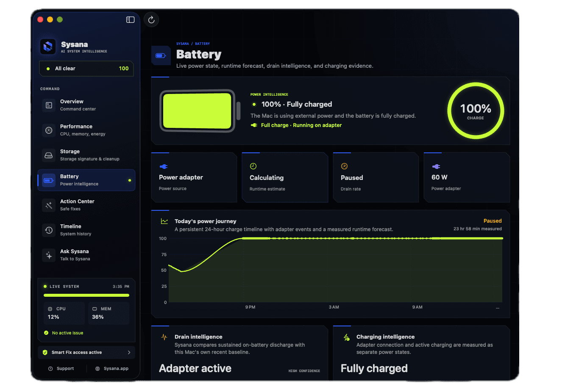Click the 3 AM chart axis label

coord(334,307)
